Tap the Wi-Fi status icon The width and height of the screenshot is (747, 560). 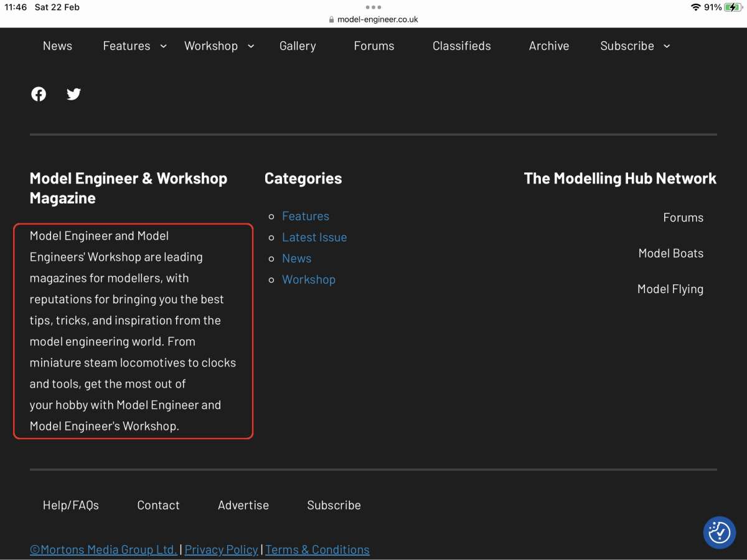click(x=695, y=7)
